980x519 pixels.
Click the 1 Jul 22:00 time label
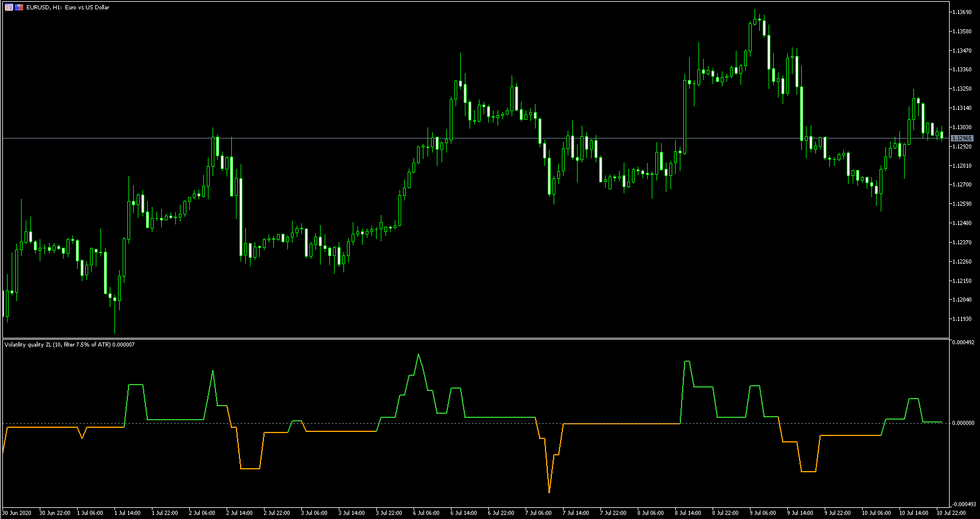(165, 513)
